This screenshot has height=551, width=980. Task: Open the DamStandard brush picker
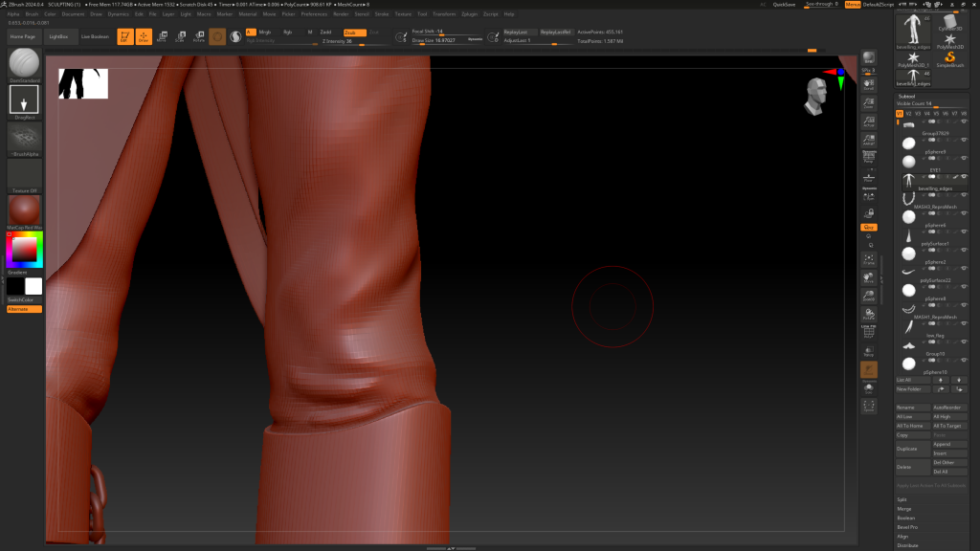click(x=24, y=65)
